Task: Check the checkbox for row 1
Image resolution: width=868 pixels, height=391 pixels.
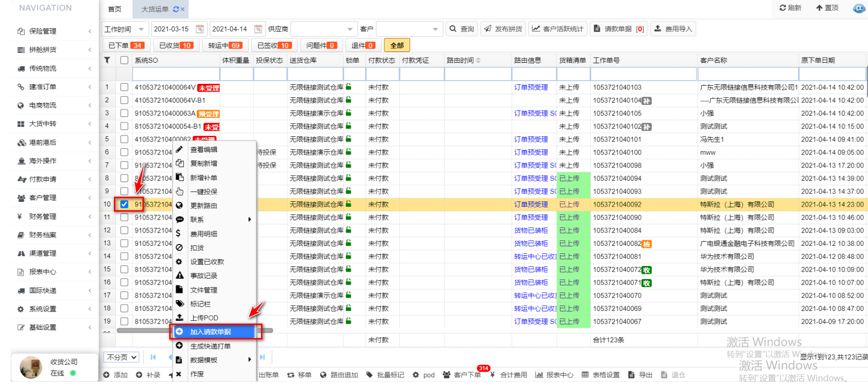Action: click(124, 87)
